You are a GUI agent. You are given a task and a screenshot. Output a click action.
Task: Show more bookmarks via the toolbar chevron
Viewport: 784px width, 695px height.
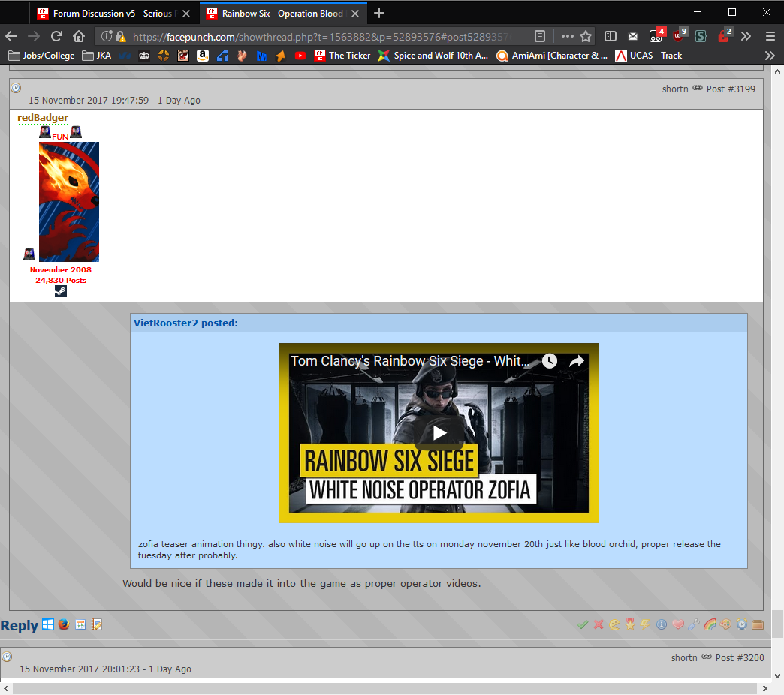(x=770, y=56)
